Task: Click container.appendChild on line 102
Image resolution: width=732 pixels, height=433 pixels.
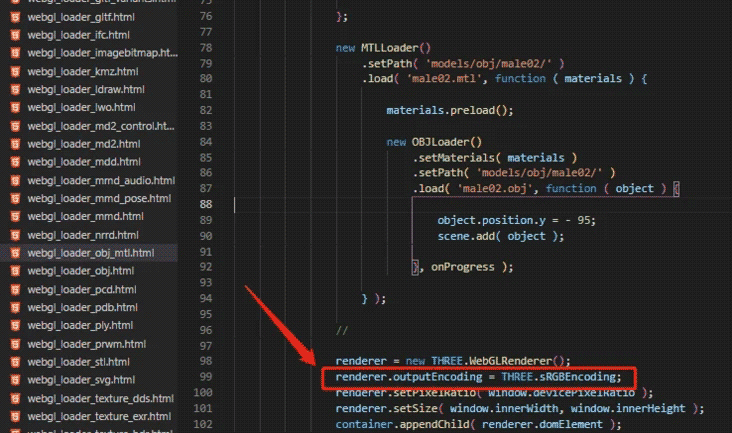Action: pyautogui.click(x=402, y=425)
